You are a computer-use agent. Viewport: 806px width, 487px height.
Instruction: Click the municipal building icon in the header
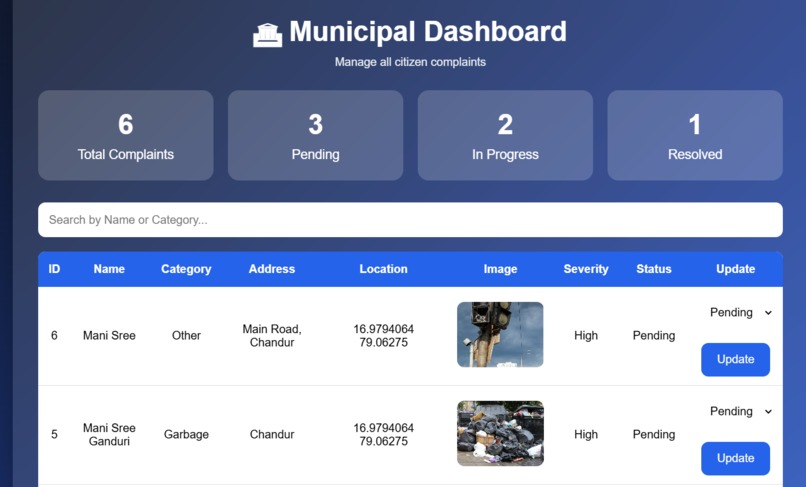(x=267, y=35)
